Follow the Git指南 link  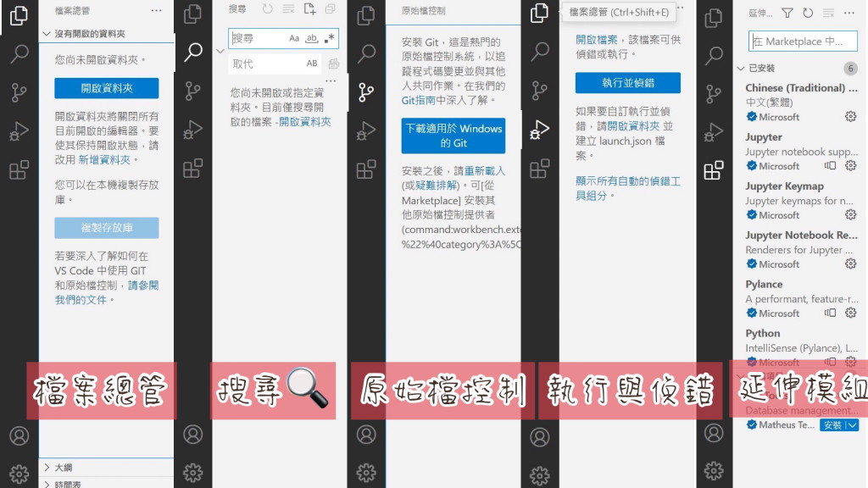pos(419,100)
